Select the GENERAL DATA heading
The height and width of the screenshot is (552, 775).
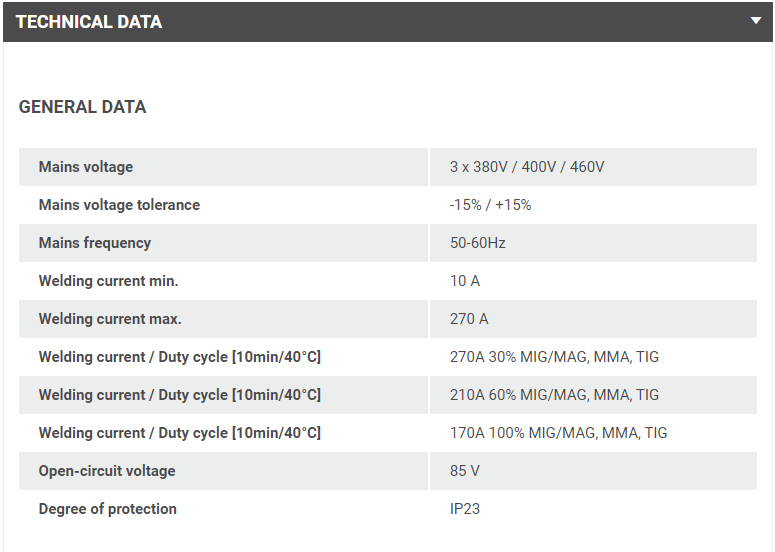(82, 107)
